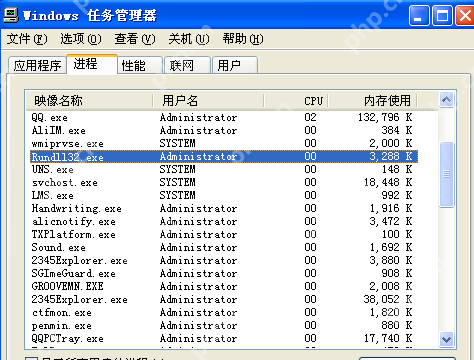Click the 3,472 K memory value
This screenshot has height=360, width=474.
coord(391,221)
